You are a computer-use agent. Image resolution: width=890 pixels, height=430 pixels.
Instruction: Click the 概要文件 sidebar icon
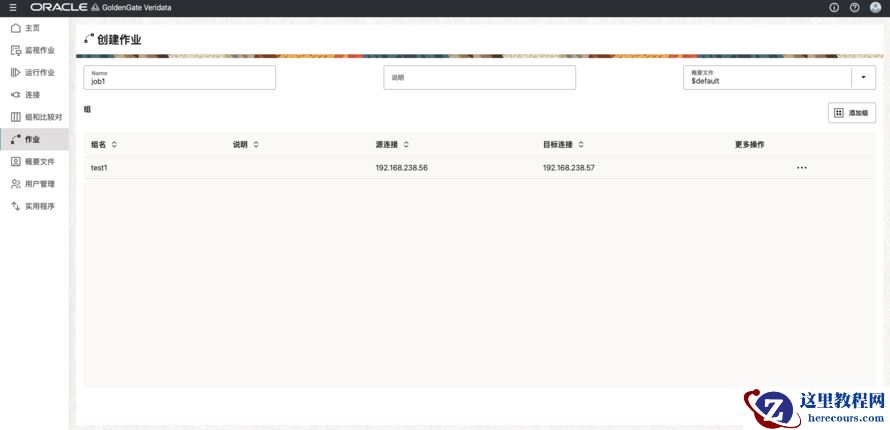(16, 162)
